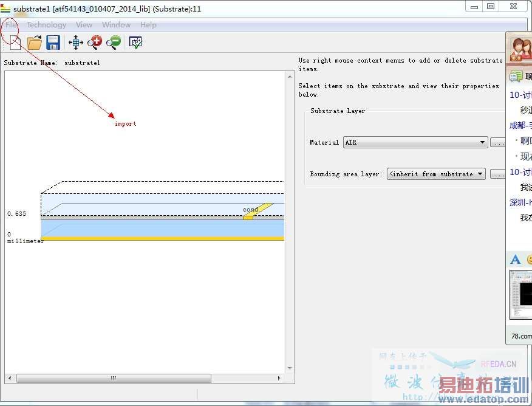Image resolution: width=532 pixels, height=406 pixels.
Task: Expand the Material AIR dropdown
Action: 415,142
